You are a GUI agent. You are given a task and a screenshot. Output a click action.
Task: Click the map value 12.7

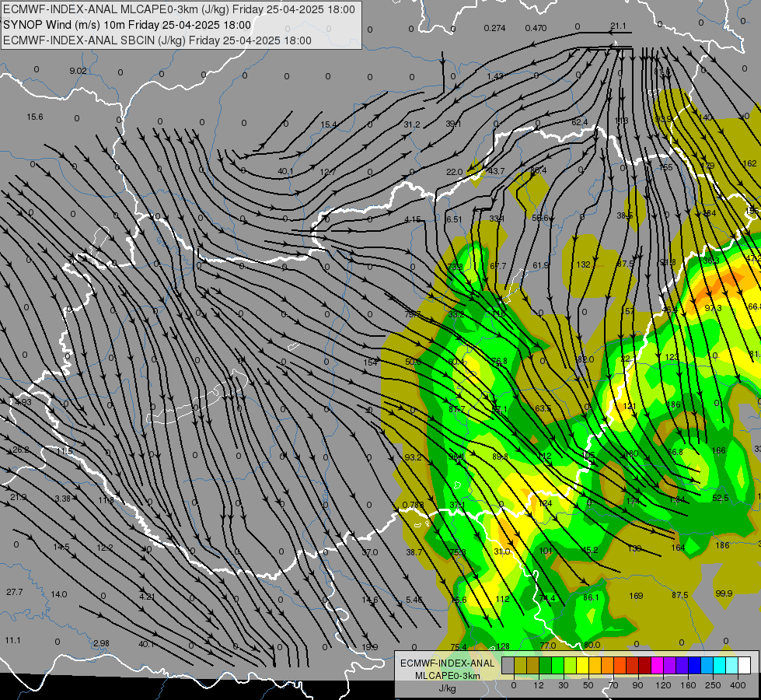pyautogui.click(x=327, y=171)
